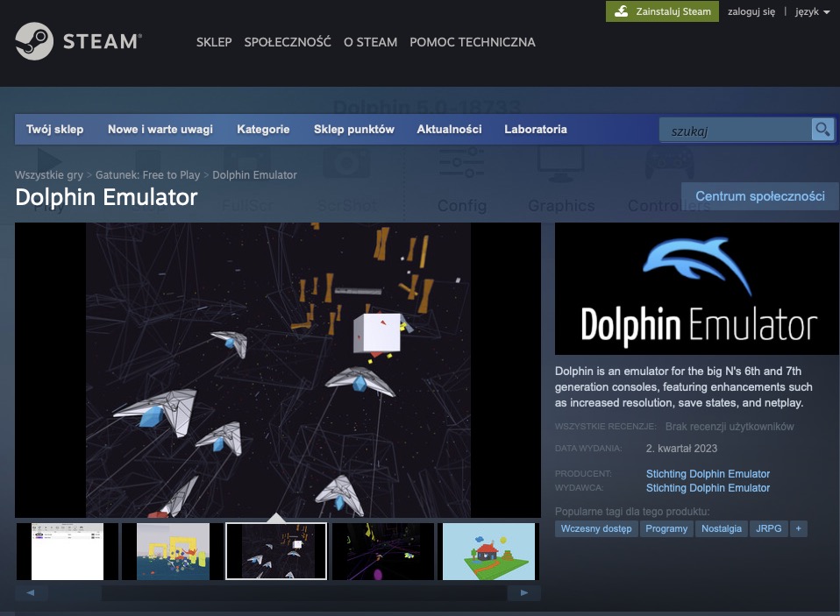Click the left arrow of screenshot strip
840x616 pixels.
click(31, 593)
